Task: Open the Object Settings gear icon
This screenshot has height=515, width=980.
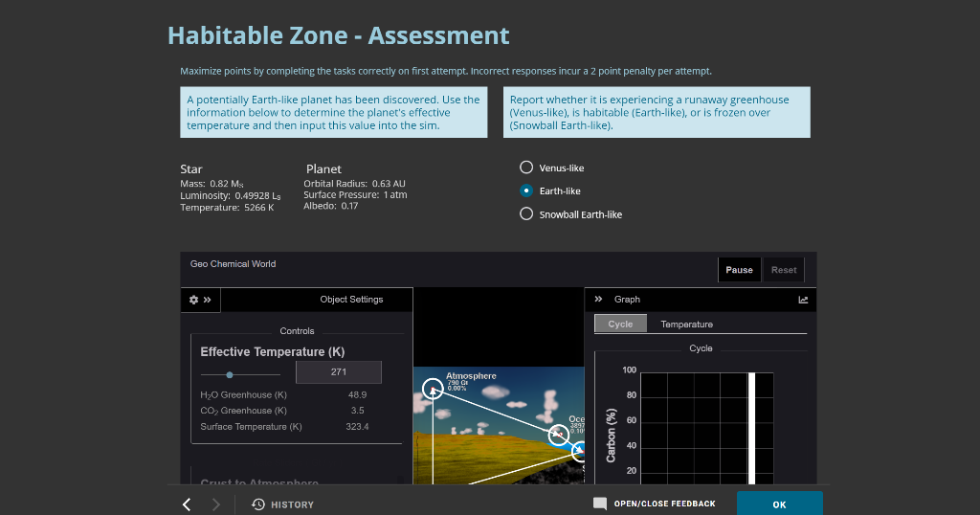Action: pyautogui.click(x=193, y=300)
